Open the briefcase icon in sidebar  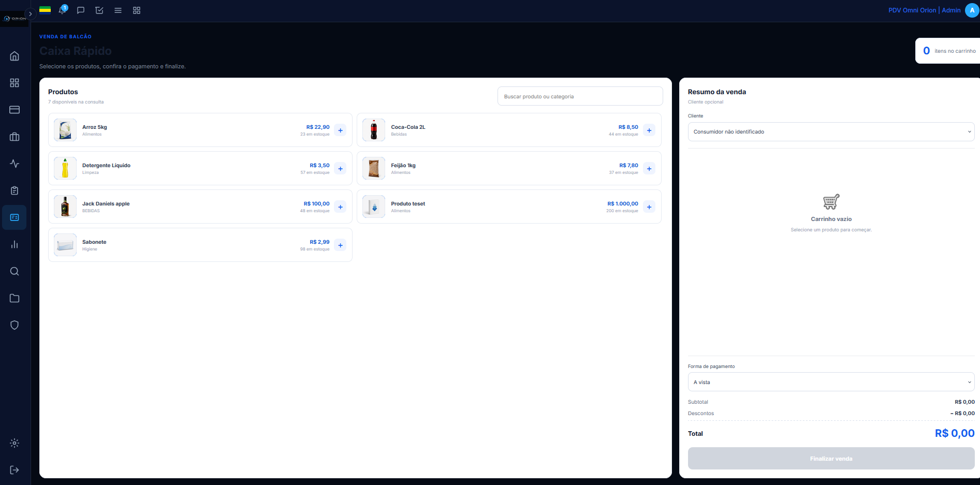point(14,137)
